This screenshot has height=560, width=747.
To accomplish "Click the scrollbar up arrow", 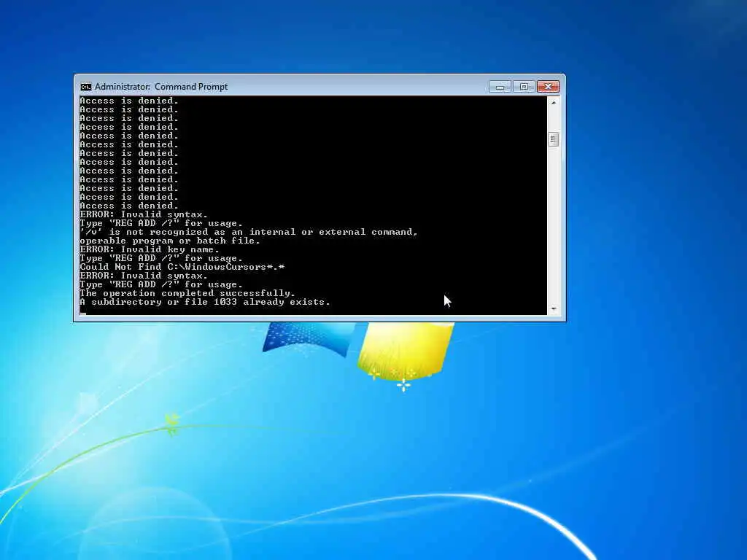I will [553, 102].
